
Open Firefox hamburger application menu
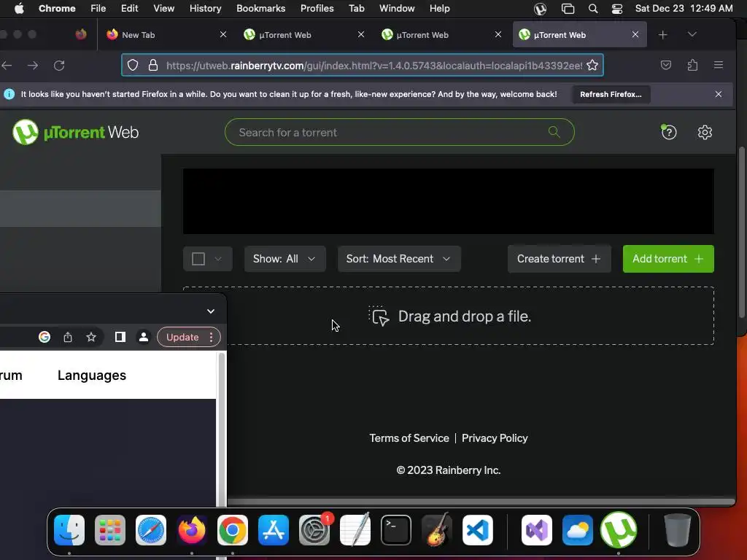click(719, 65)
